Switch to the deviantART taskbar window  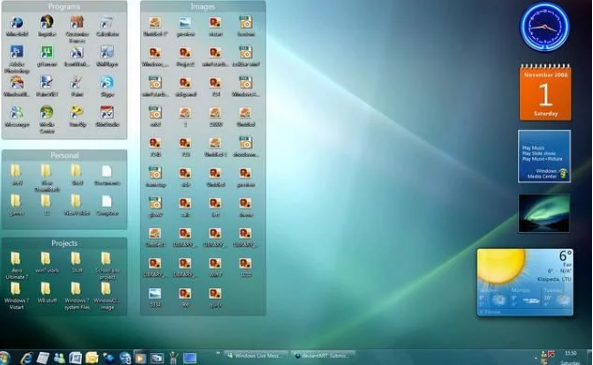(x=324, y=356)
